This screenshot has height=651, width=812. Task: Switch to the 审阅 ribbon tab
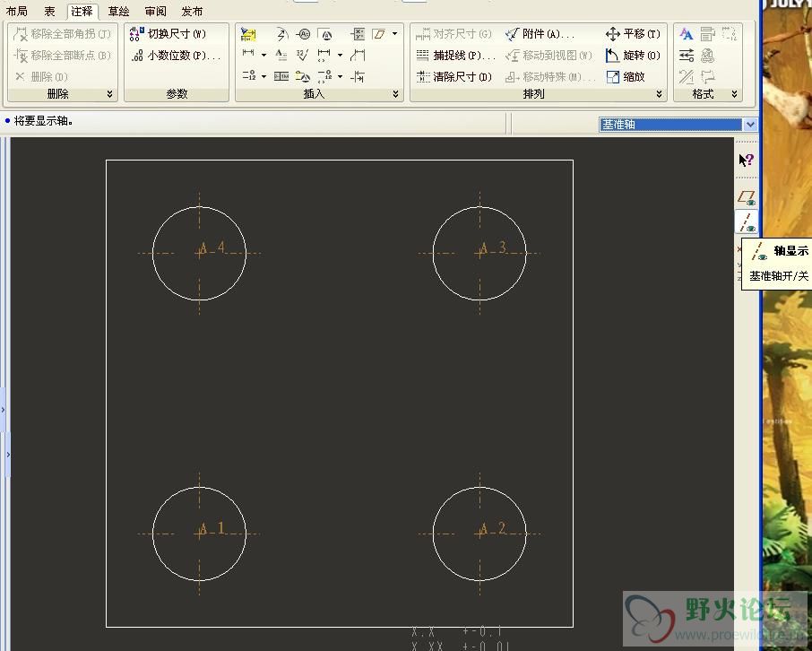coord(155,11)
